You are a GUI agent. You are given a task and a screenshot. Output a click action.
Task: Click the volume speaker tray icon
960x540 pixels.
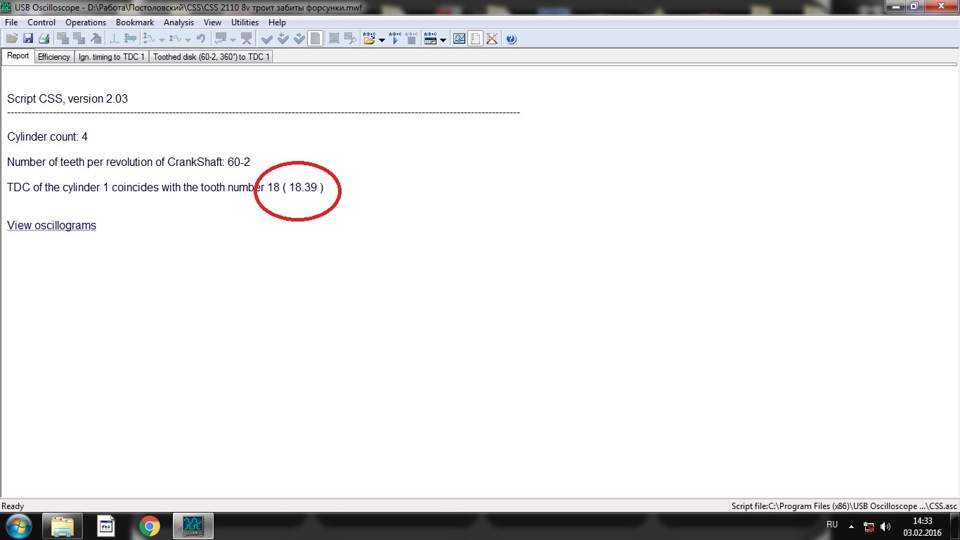pos(885,527)
